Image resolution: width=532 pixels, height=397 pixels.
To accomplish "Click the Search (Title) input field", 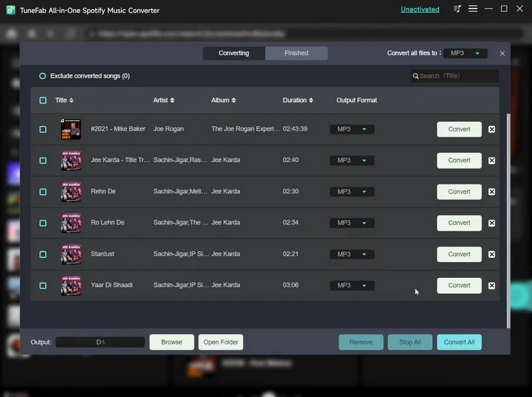I will 455,76.
